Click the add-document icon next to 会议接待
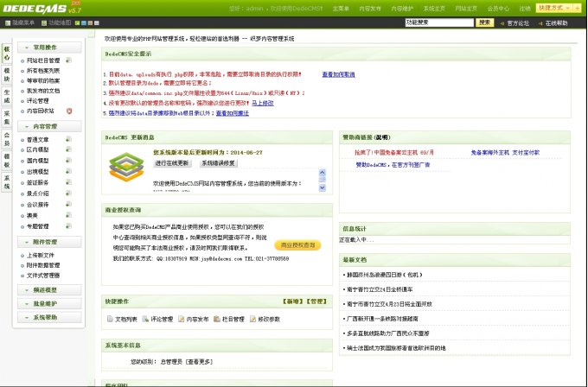The height and width of the screenshot is (387, 588). pos(68,204)
